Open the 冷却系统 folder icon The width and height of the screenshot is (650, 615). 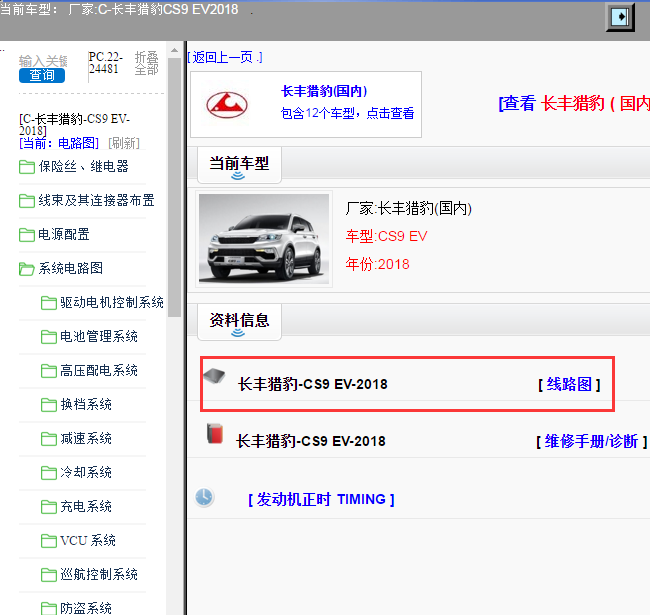point(49,472)
